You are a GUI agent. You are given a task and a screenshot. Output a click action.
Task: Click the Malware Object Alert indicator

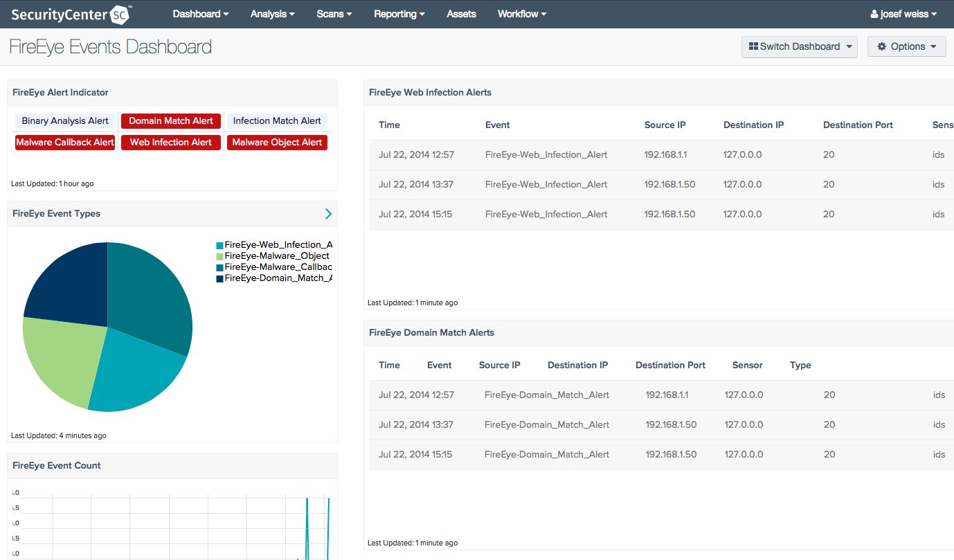[277, 143]
